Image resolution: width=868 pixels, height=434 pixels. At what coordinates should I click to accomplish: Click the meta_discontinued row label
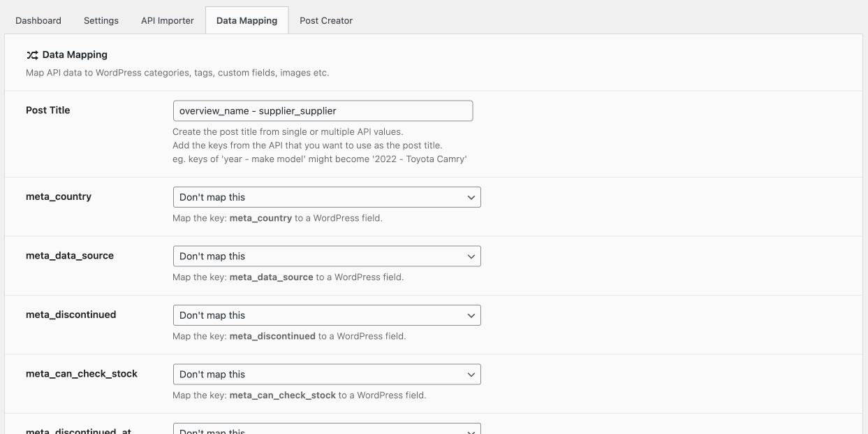coord(71,314)
